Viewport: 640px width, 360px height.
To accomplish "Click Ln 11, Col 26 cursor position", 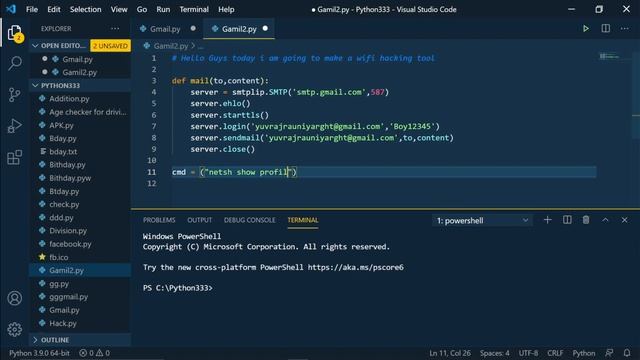I will click(x=449, y=353).
